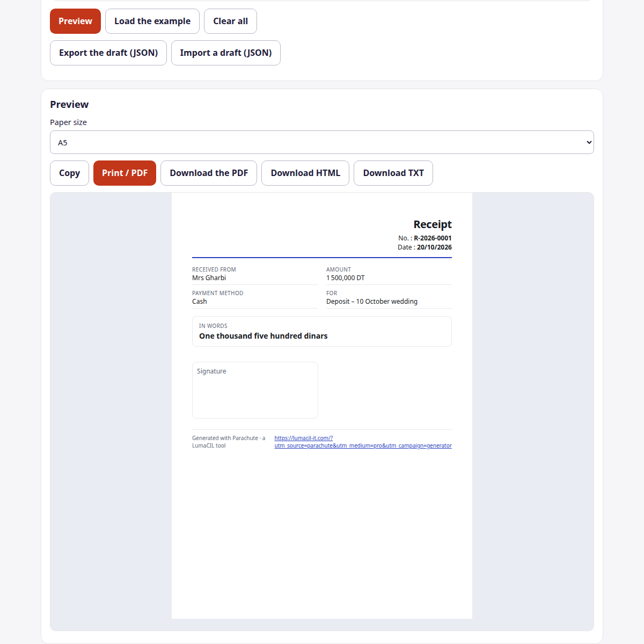Click the Print / PDF button
Viewport: 644px width, 644px height.
[x=125, y=173]
